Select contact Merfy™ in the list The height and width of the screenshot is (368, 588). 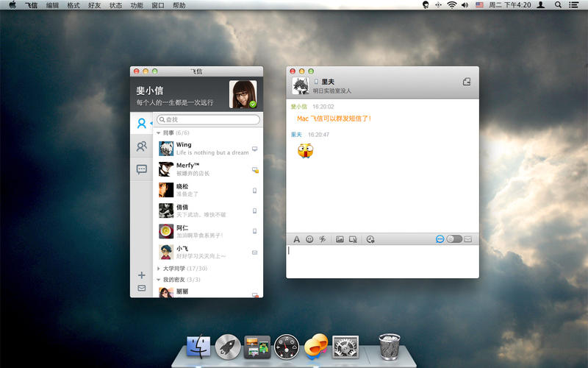[x=206, y=169]
